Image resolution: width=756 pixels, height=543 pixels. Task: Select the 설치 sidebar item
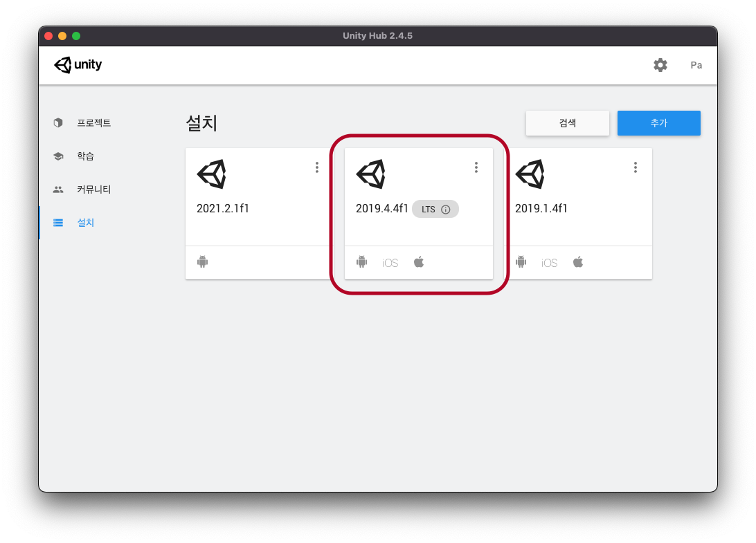coord(85,223)
